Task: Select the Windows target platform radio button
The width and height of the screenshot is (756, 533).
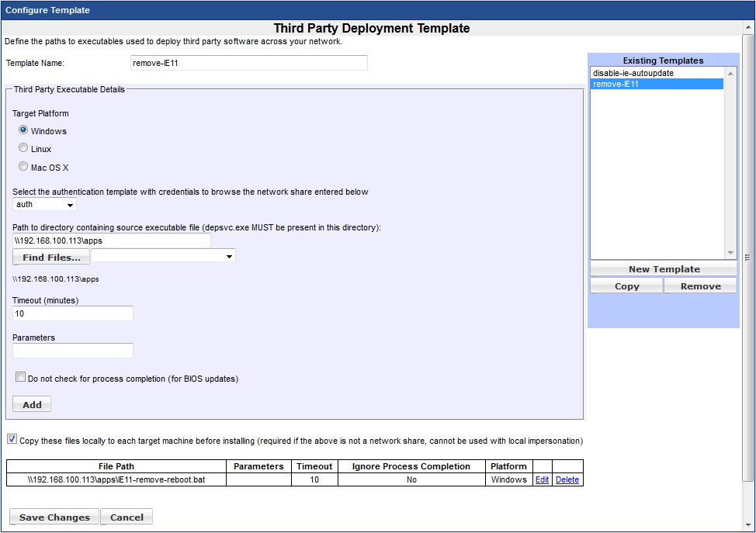Action: [x=23, y=130]
